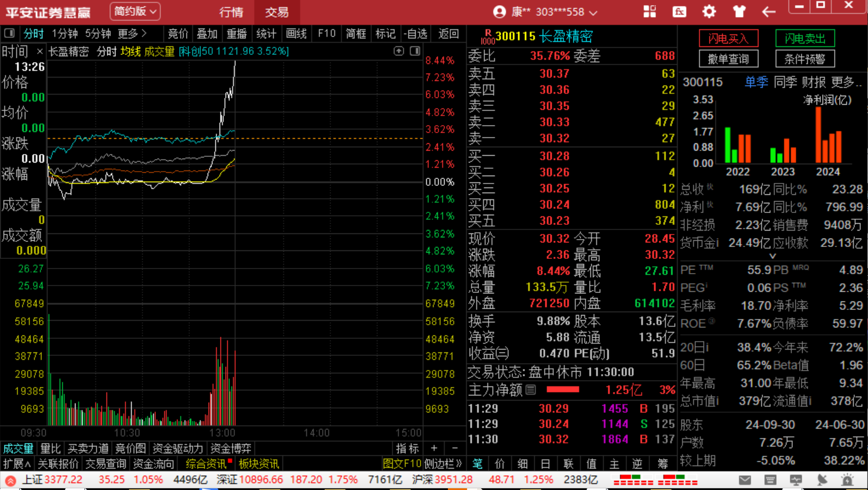This screenshot has height=490, width=868.
Task: Click the 返回 toolbar button
Action: click(448, 34)
